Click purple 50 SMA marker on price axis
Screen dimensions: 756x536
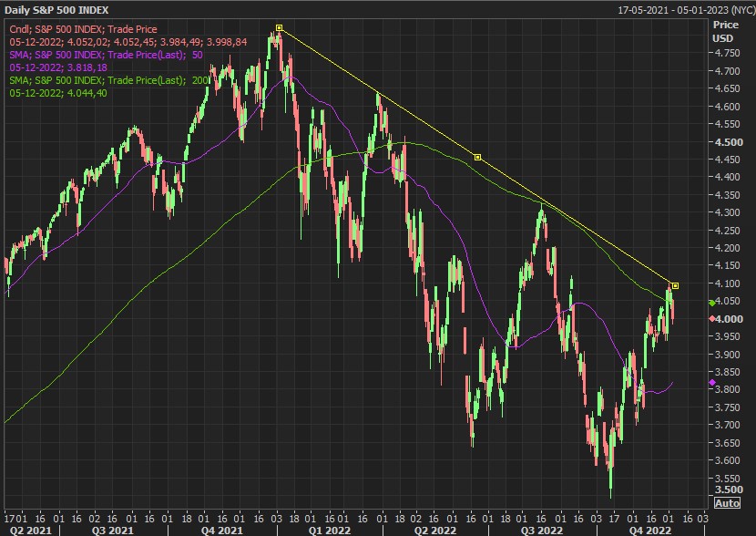pyautogui.click(x=712, y=383)
